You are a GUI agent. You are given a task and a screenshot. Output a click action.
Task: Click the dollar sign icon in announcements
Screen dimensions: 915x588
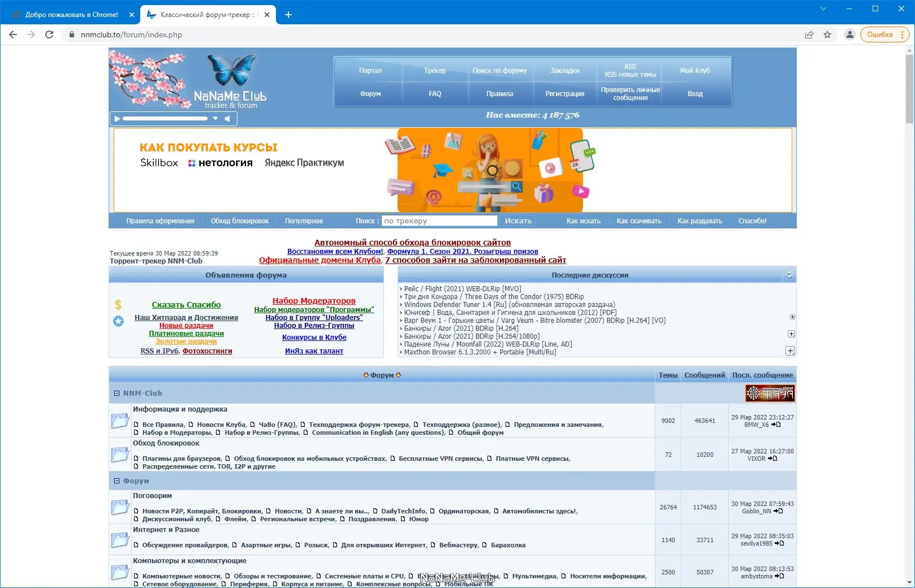click(x=118, y=305)
